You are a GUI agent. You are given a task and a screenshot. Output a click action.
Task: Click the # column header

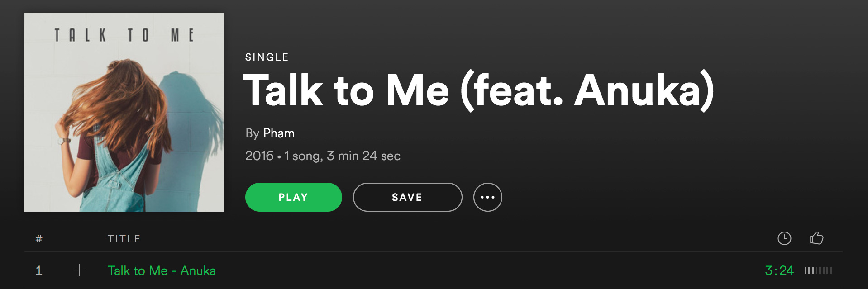point(39,239)
